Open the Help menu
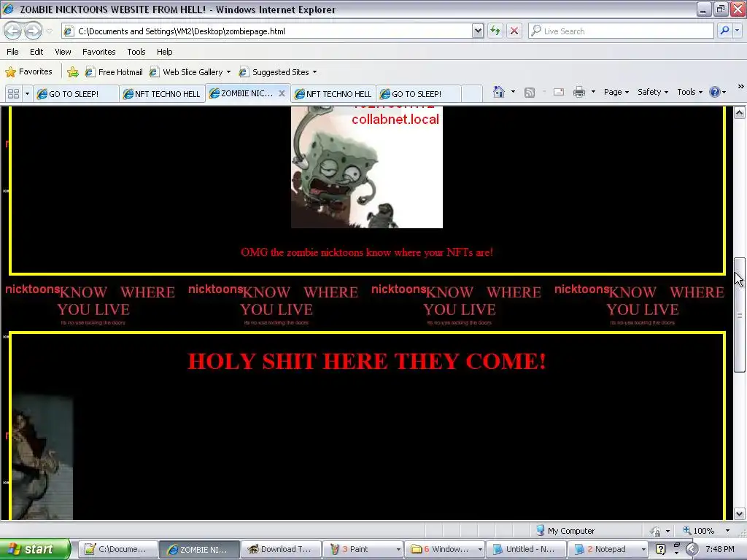747x560 pixels. (x=164, y=52)
